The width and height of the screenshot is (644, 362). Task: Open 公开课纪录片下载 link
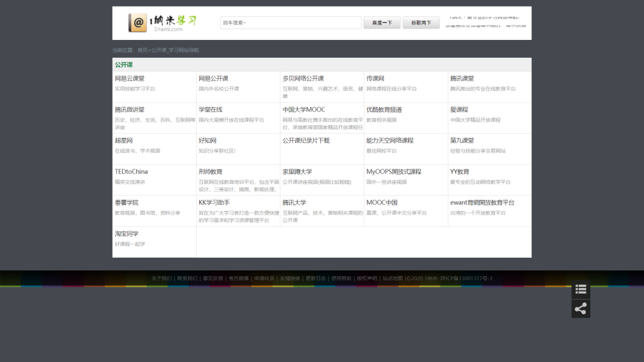pyautogui.click(x=306, y=141)
